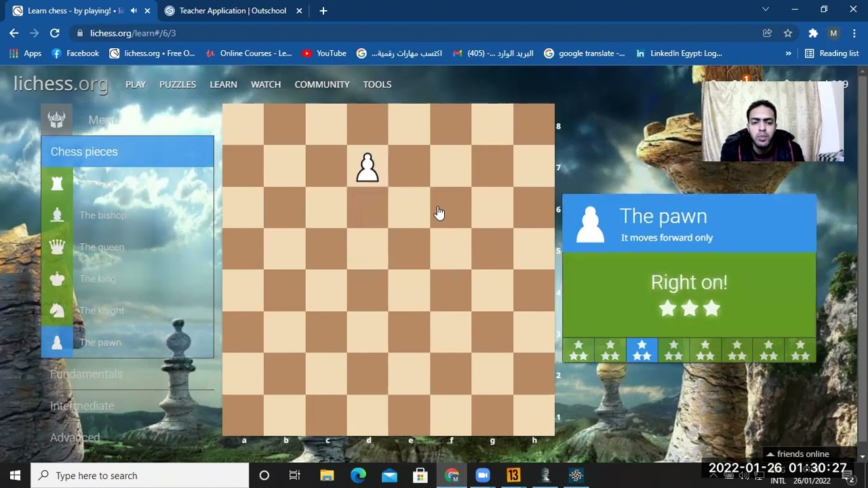This screenshot has width=868, height=488.
Task: Share this page from address bar
Action: 767,33
